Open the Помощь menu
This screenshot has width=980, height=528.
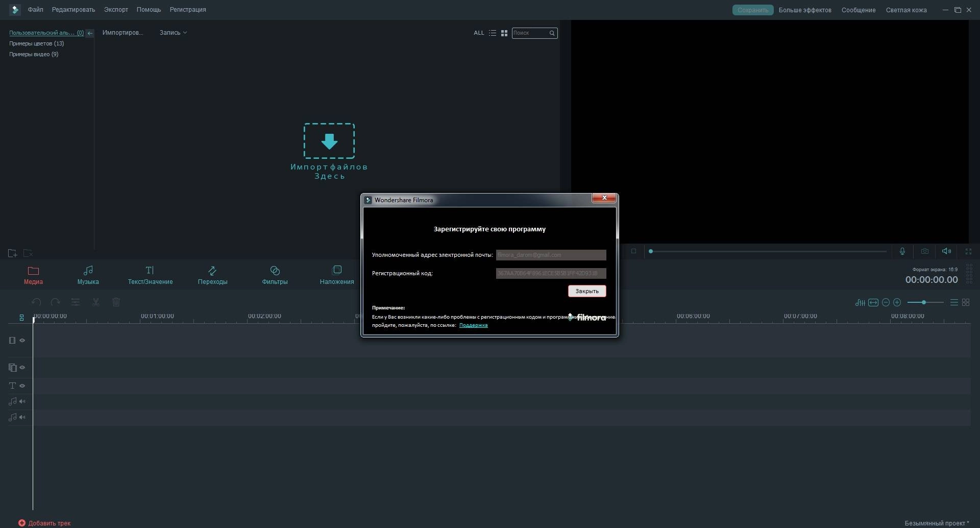(x=149, y=10)
